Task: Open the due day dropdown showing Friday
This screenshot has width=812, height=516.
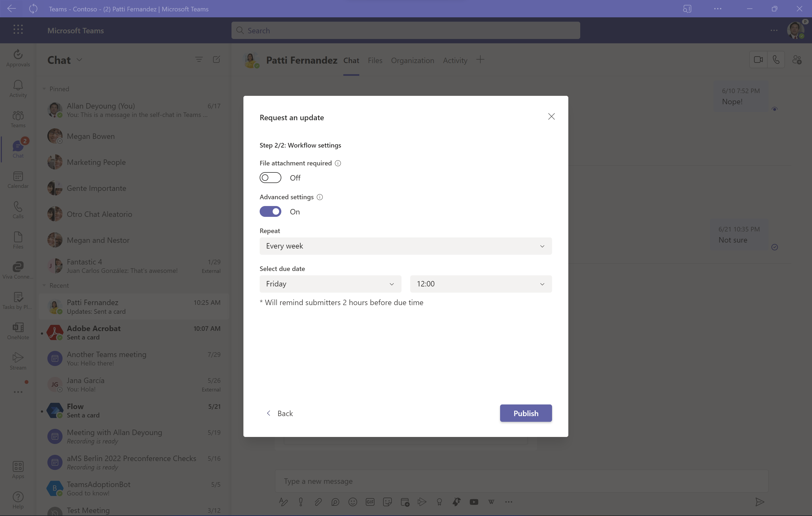Action: click(331, 284)
